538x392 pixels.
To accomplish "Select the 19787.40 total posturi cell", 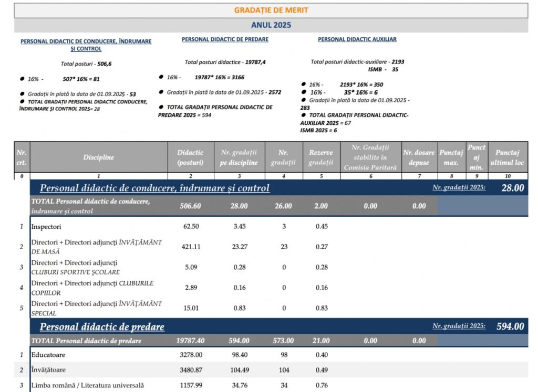I will [190, 341].
